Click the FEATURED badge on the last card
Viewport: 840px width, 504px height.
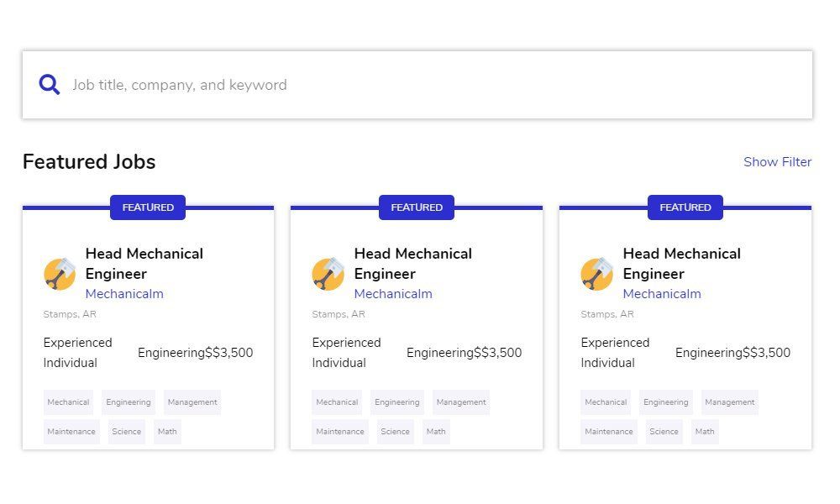click(x=685, y=207)
